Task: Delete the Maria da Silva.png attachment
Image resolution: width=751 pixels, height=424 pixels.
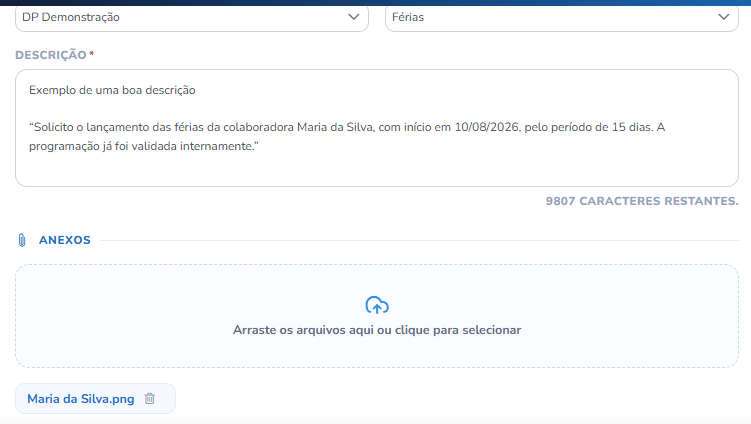Action: tap(150, 399)
